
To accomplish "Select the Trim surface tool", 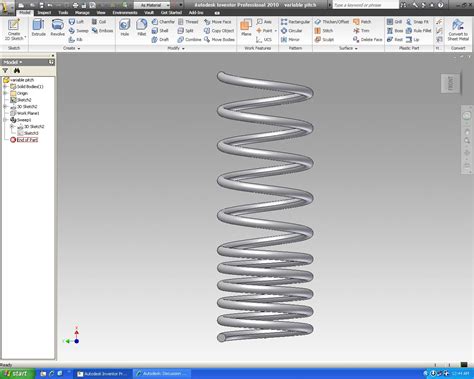I will (x=361, y=31).
